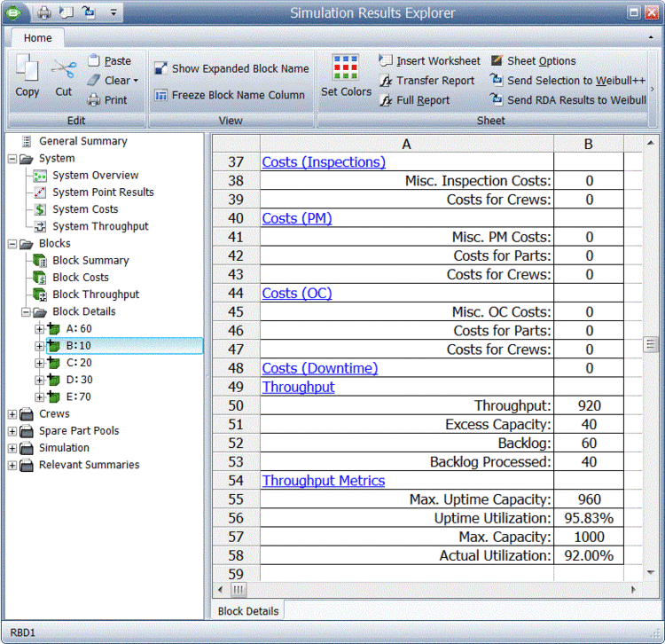Select the Max. Capacity value 1000
This screenshot has width=665, height=644.
pos(589,537)
